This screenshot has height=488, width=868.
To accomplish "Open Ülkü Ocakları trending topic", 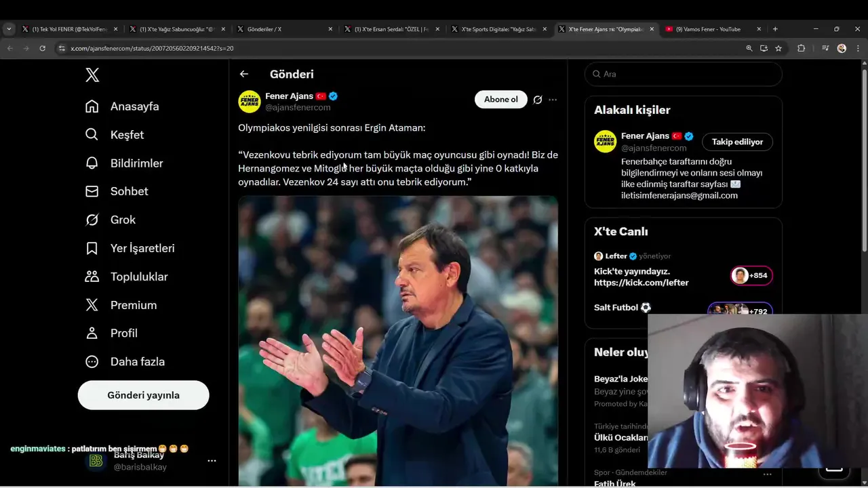I will point(620,438).
